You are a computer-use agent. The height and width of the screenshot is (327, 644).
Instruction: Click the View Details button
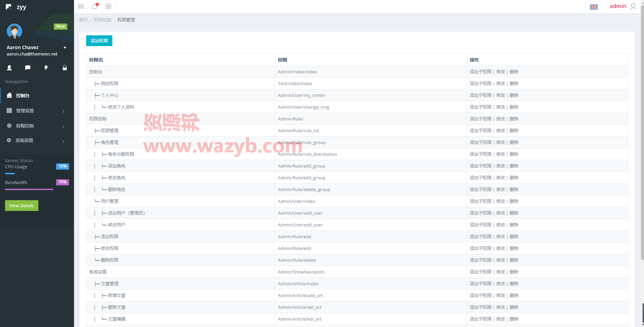22,206
